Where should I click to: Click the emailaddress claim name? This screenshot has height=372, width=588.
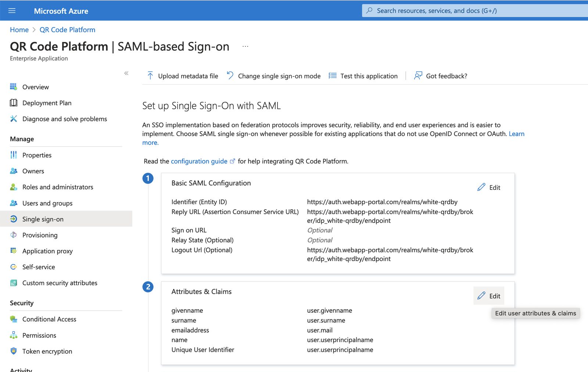point(190,330)
